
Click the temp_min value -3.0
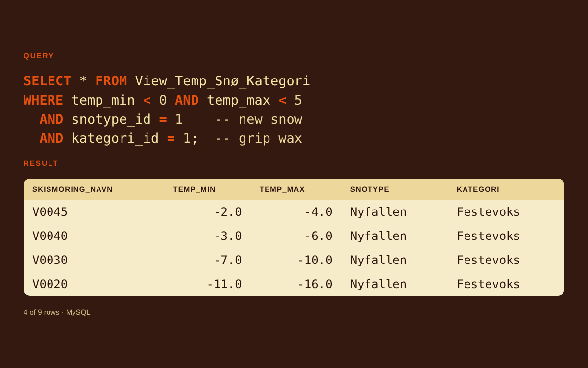pos(228,236)
